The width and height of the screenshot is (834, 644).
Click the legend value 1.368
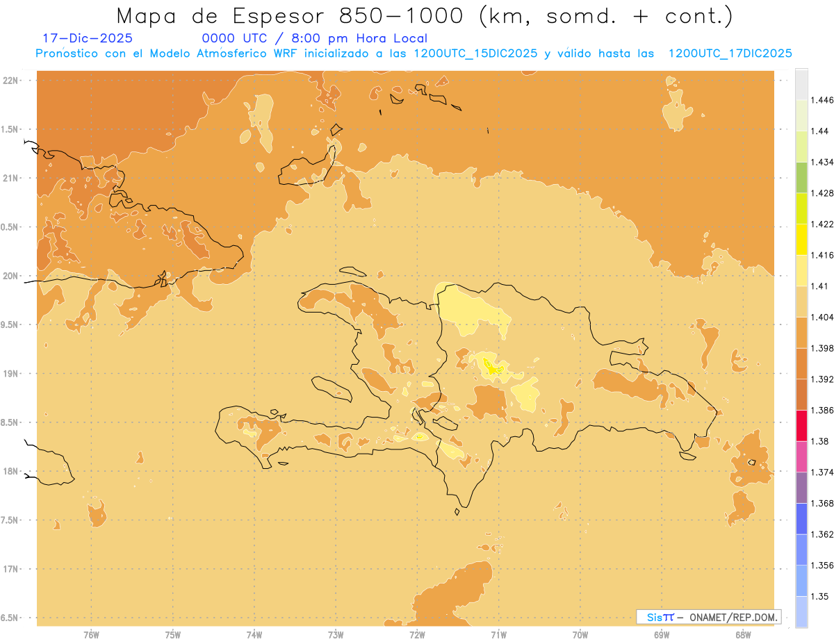tap(823, 503)
